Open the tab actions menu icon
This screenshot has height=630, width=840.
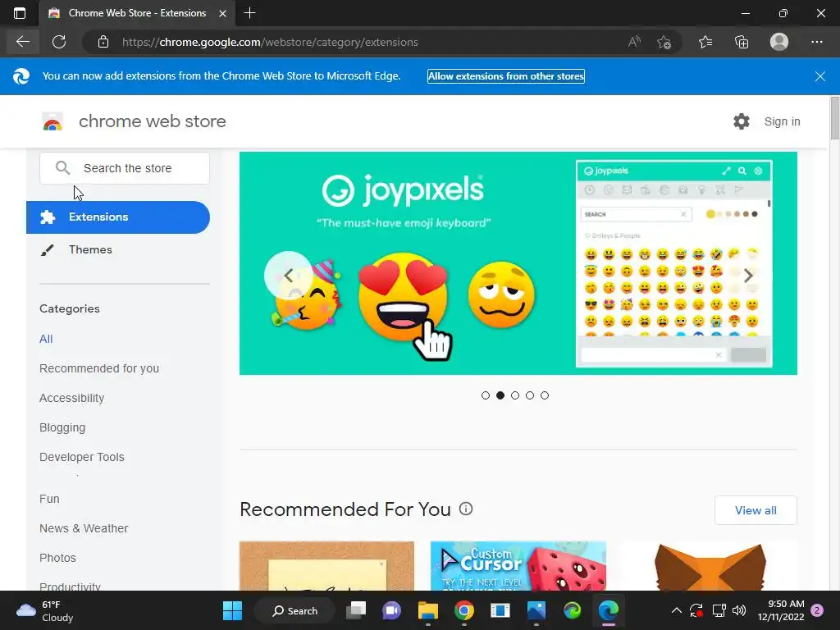20,13
